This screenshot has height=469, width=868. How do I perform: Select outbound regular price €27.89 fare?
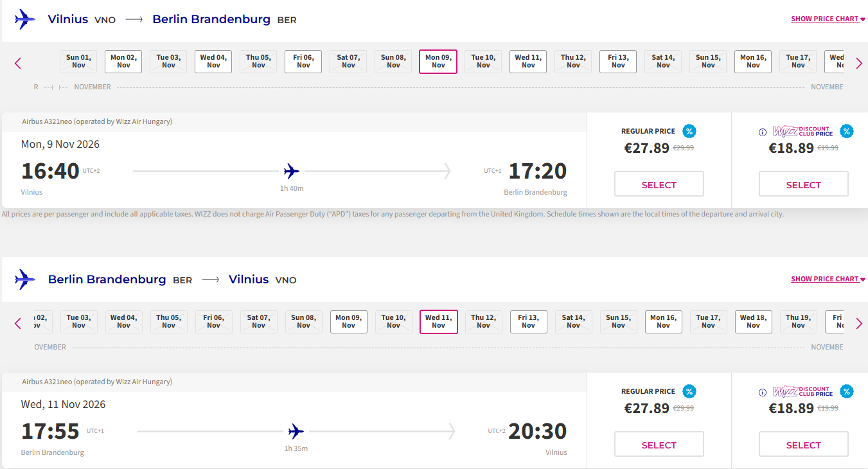659,184
